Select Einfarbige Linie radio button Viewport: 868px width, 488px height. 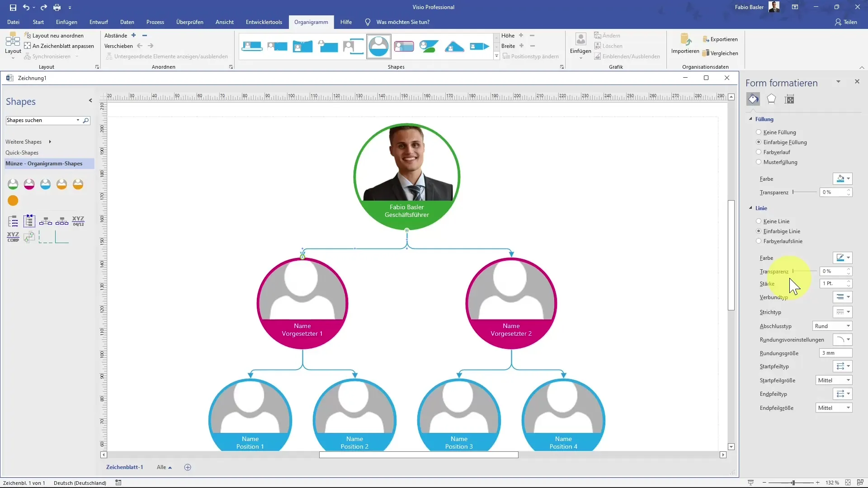click(759, 231)
